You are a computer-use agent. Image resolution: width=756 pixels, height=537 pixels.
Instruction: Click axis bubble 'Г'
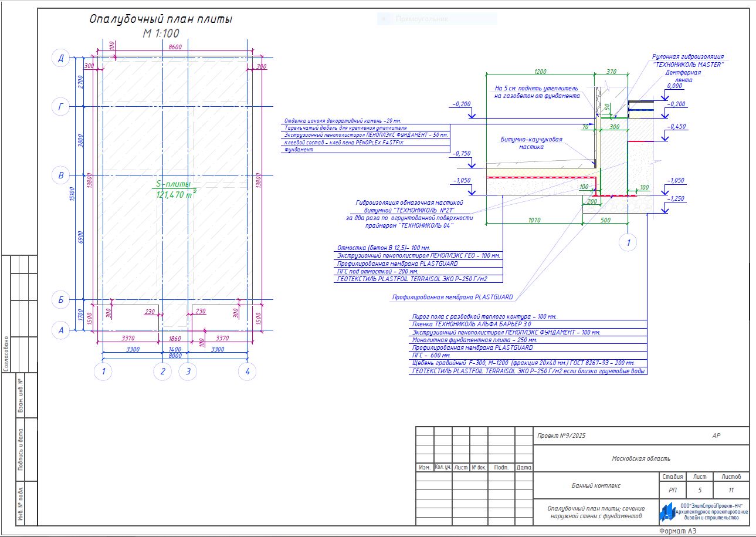pos(60,107)
